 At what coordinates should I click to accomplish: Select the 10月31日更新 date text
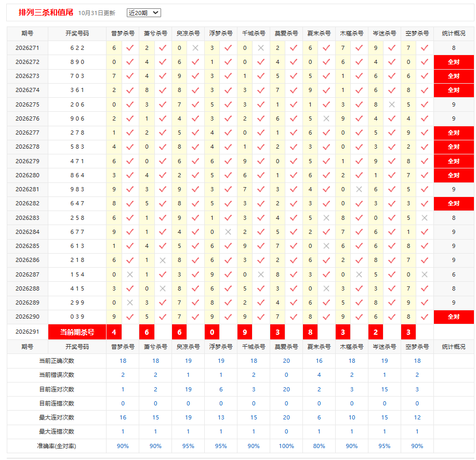coord(97,13)
